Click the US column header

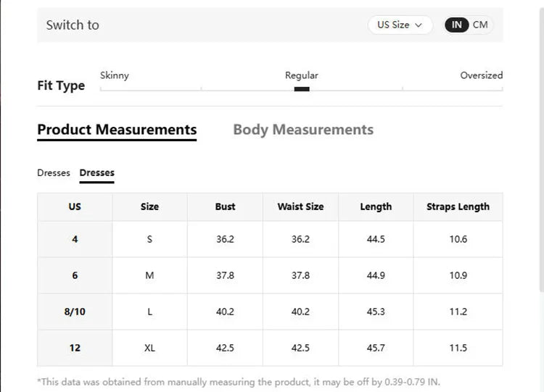pos(75,207)
